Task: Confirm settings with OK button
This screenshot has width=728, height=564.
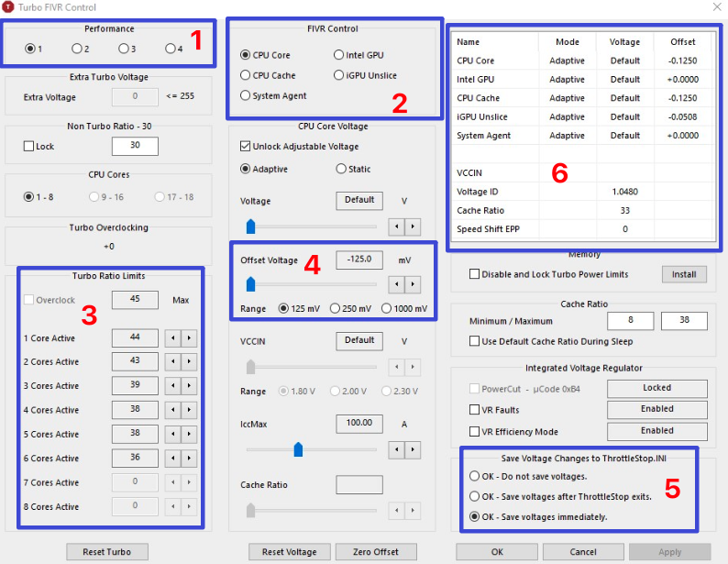Action: [x=497, y=551]
